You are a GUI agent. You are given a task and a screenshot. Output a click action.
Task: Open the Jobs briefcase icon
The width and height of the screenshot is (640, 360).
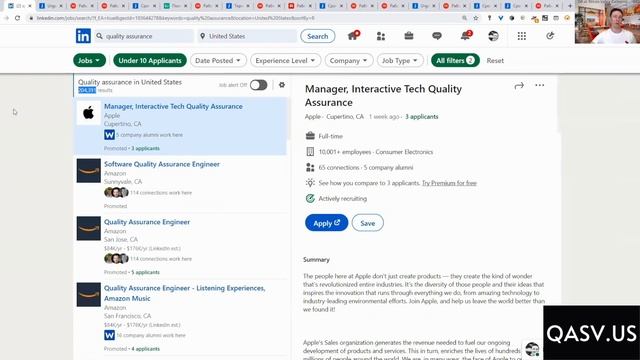tap(409, 36)
